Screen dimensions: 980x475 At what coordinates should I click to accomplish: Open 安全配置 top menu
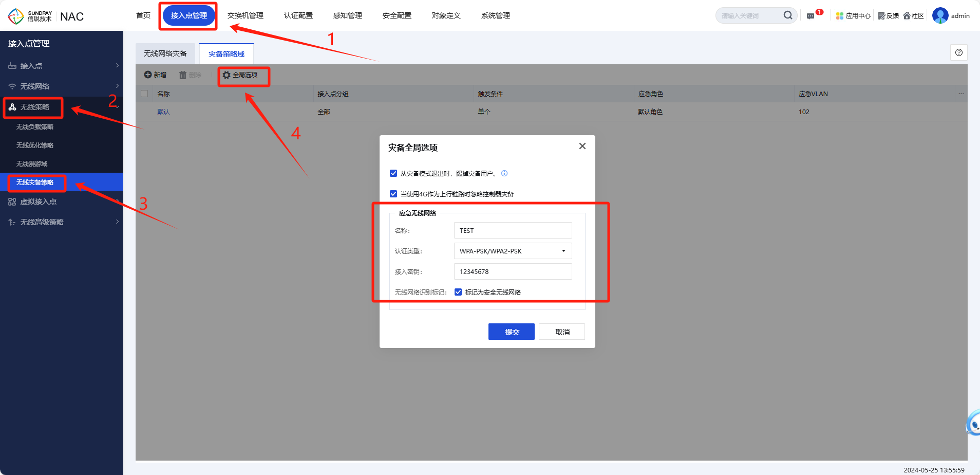(397, 15)
